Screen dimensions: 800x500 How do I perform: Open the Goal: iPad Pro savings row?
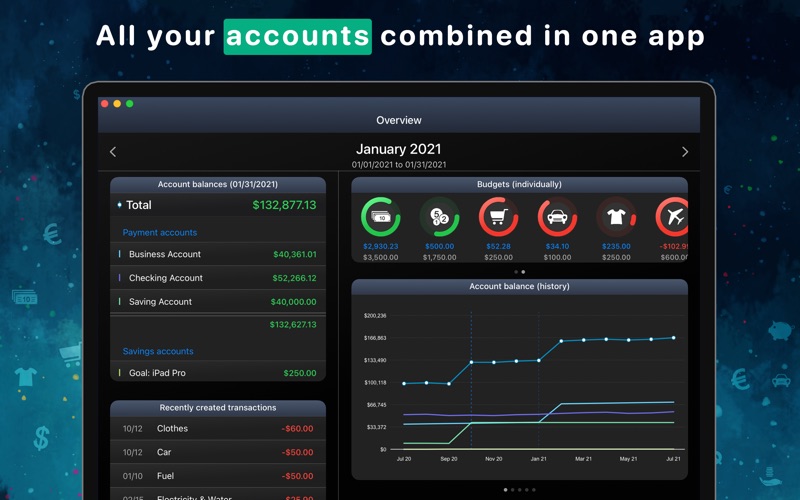(x=218, y=373)
